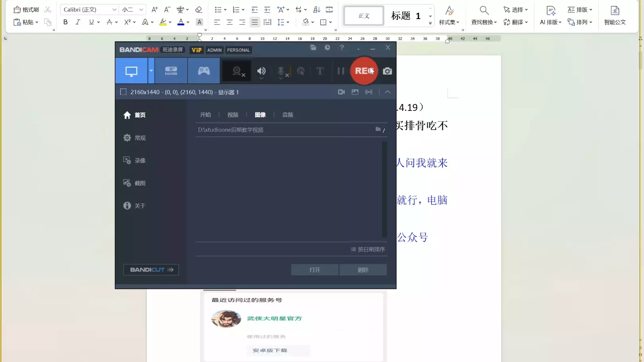Increase font size with the A+ icon
This screenshot has height=362, width=644.
click(155, 10)
